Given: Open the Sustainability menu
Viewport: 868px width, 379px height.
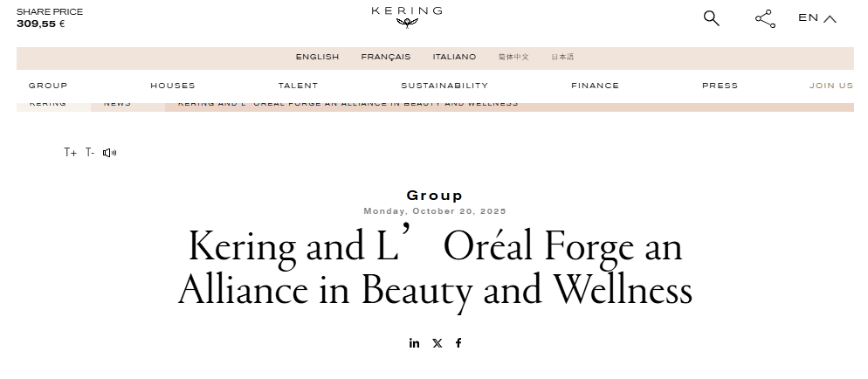Looking at the screenshot, I should pos(444,86).
